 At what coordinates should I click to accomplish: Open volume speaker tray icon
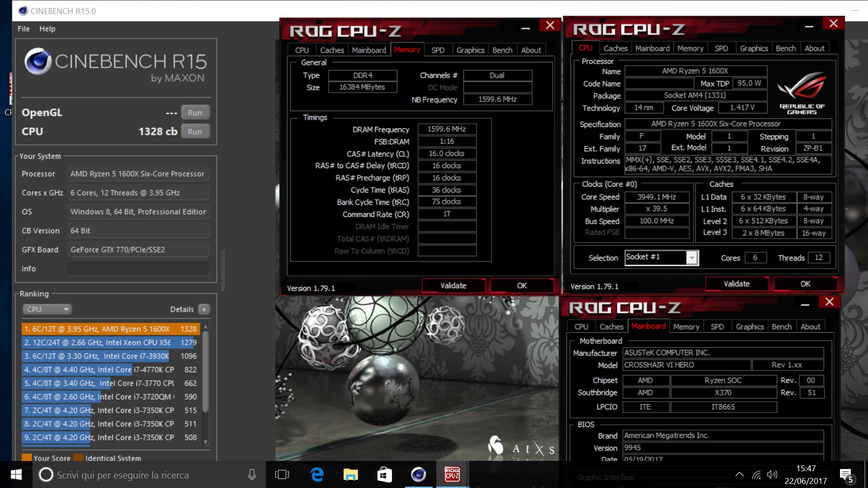[772, 474]
